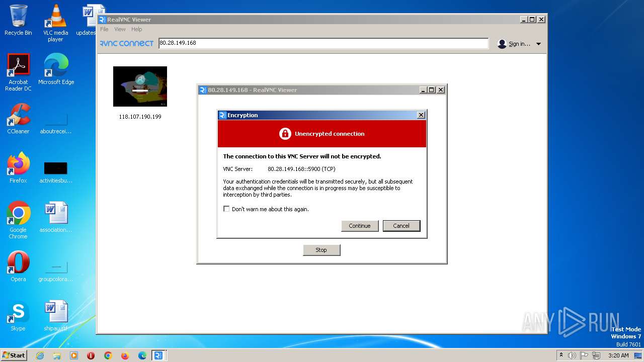Select the activitiesbu... desktop file
644x362 pixels.
coord(55,172)
